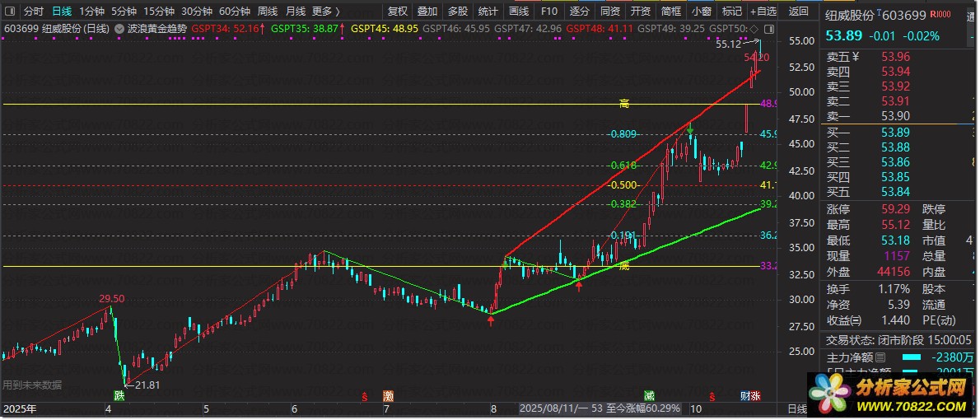Click the T marker before 603699
Screen dimensions: 980x420
(x=880, y=12)
